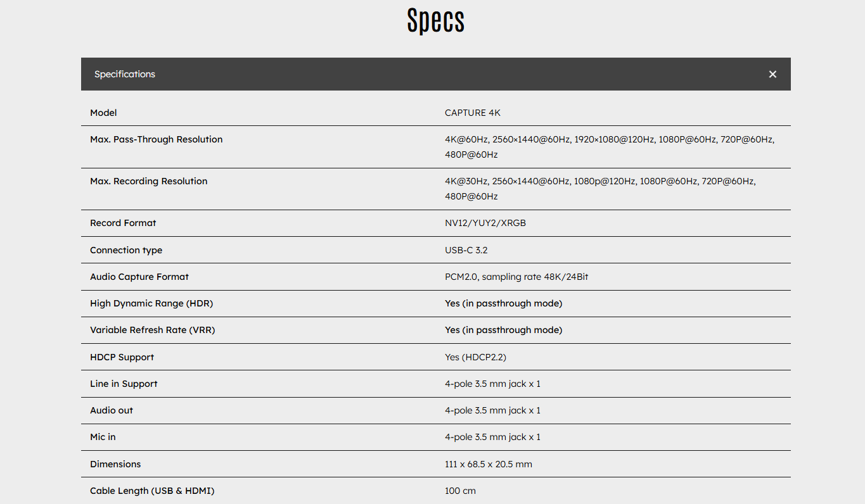
Task: Click the Yes (HDCP2.2) value
Action: point(475,357)
